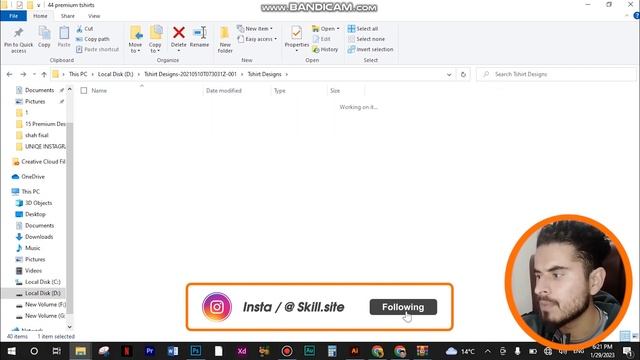
Task: Launch Photoshop from the taskbar
Action: 196,351
